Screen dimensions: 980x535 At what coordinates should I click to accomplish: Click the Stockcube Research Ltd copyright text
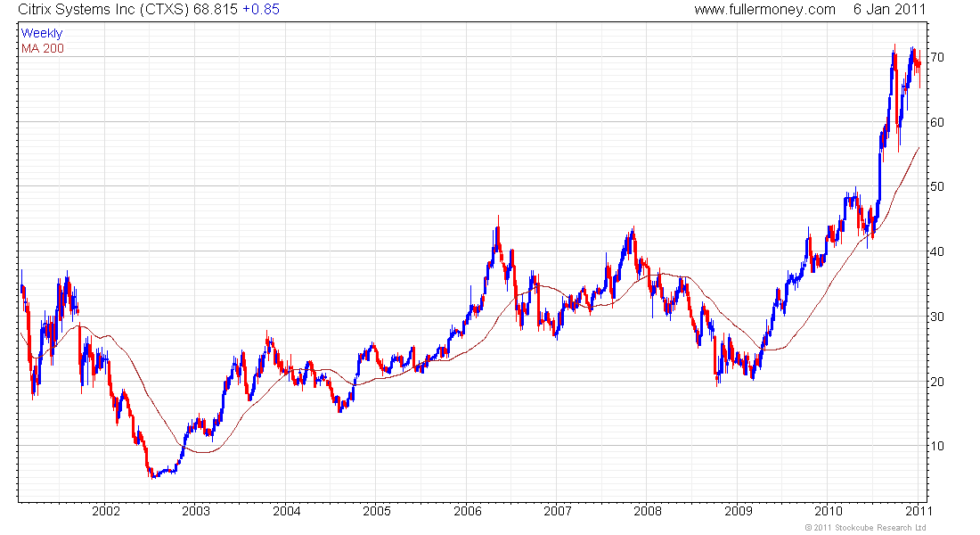(x=866, y=528)
